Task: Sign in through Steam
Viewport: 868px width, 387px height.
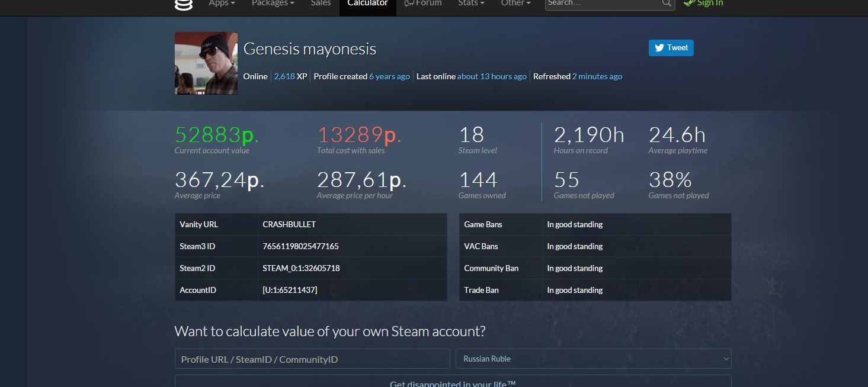Action: 703,4
